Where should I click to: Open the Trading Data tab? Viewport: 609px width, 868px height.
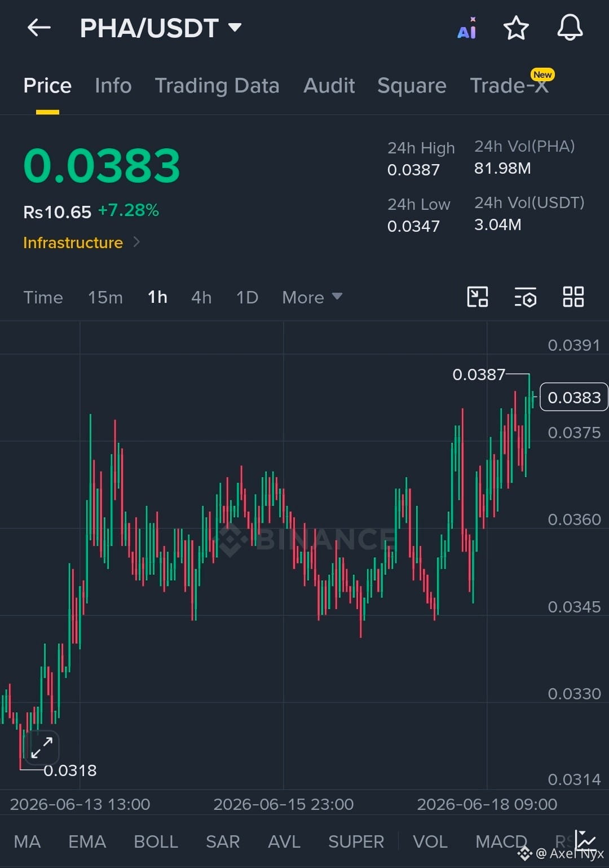(x=217, y=86)
